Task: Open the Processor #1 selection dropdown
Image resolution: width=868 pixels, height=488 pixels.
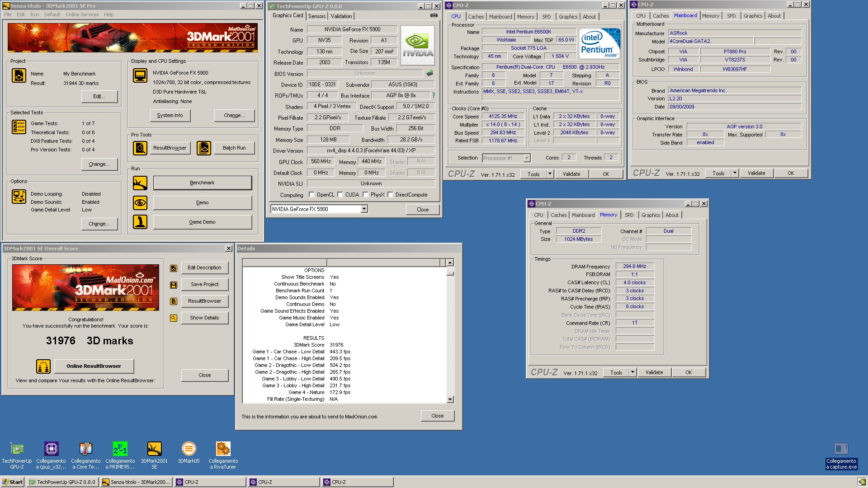Action: (527, 158)
